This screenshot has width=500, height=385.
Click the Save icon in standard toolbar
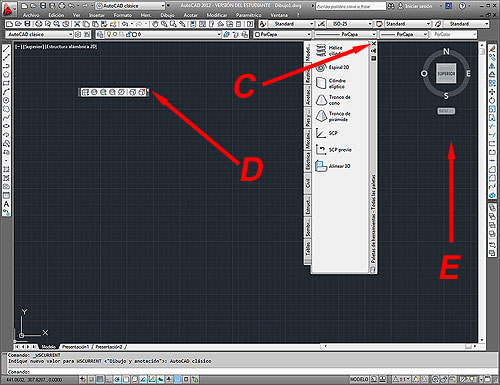point(27,24)
